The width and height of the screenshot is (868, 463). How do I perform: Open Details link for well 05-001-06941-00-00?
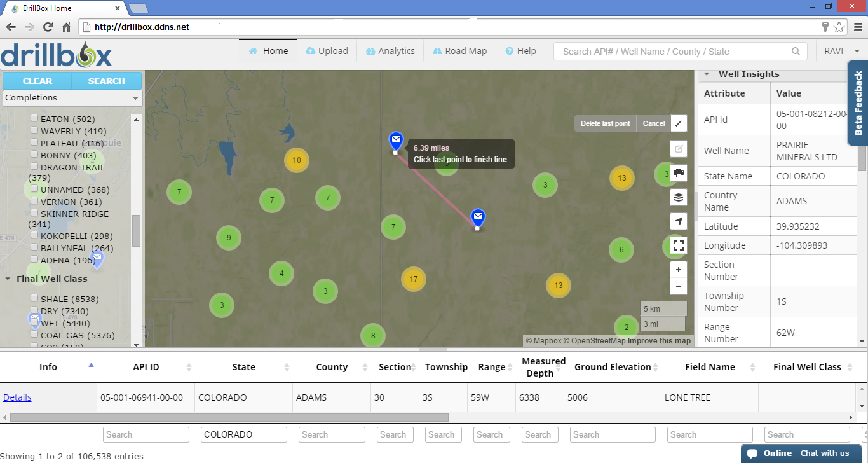point(17,397)
